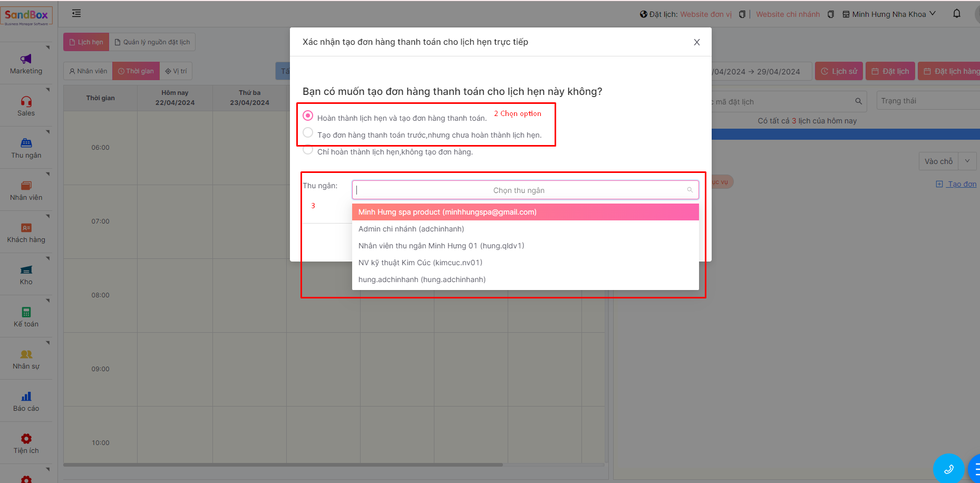Image resolution: width=980 pixels, height=483 pixels.
Task: Click the blue phone call button
Action: click(x=948, y=469)
